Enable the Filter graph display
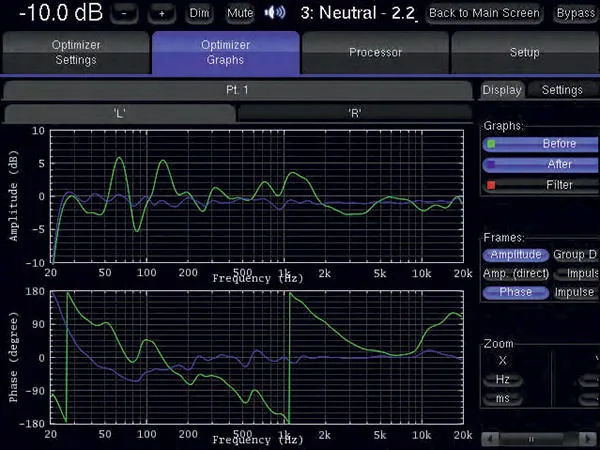This screenshot has height=450, width=600. click(541, 185)
